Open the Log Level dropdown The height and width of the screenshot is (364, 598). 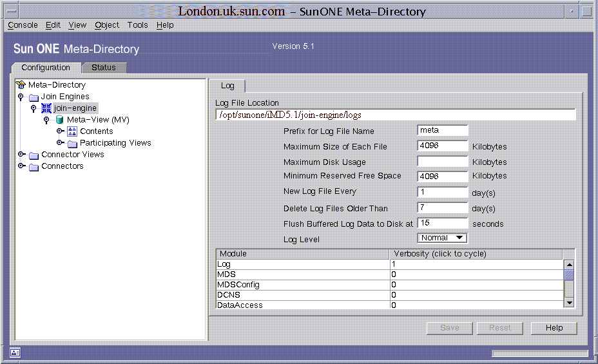pos(442,238)
